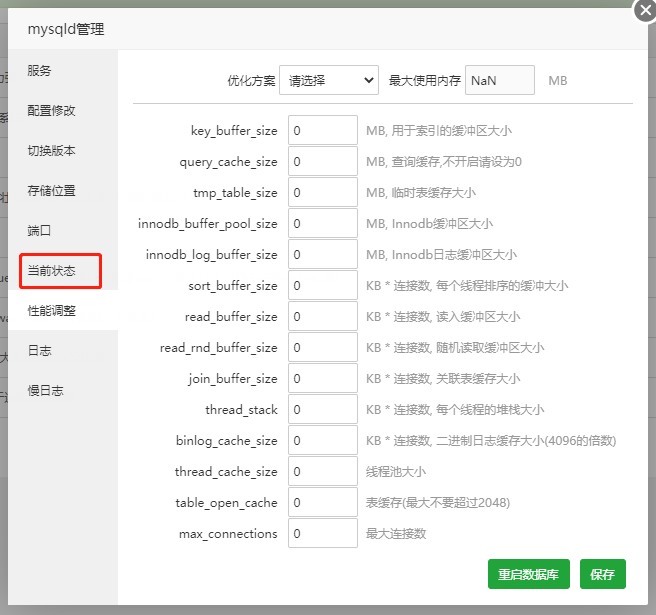Click the 每个线程排序的缓冲大小 description
This screenshot has height=615, width=656.
click(x=467, y=285)
